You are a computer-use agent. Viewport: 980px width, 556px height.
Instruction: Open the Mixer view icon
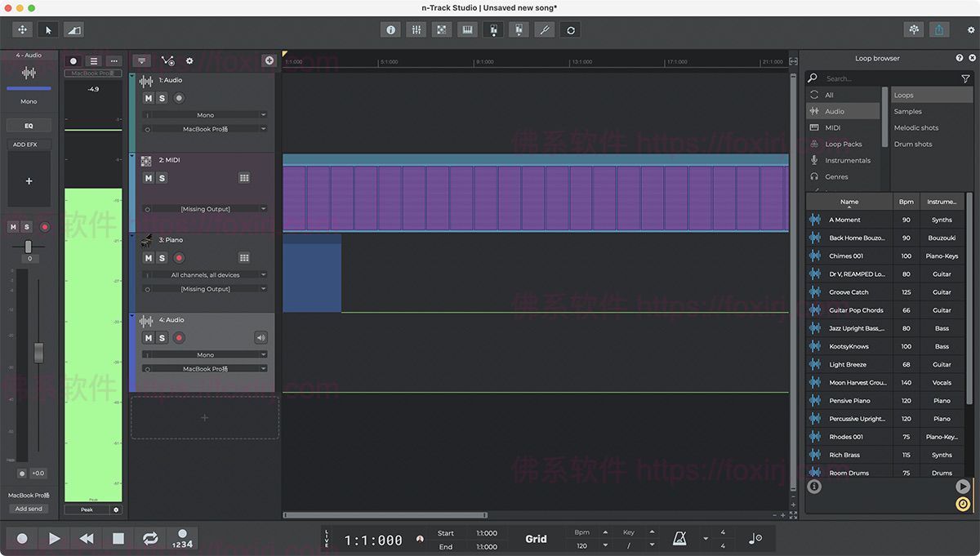pos(415,29)
